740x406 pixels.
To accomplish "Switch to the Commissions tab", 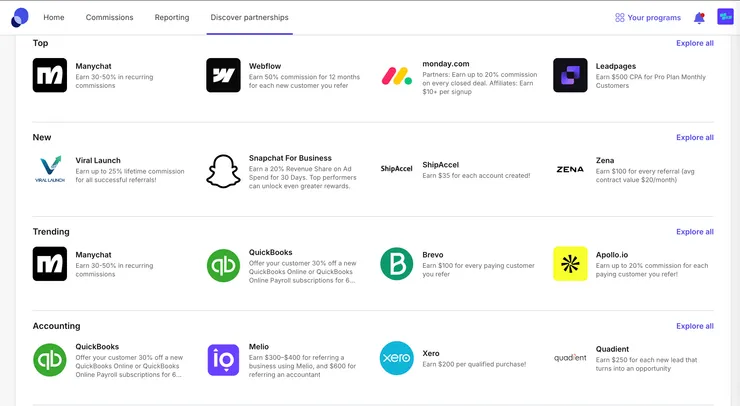I will coord(109,18).
